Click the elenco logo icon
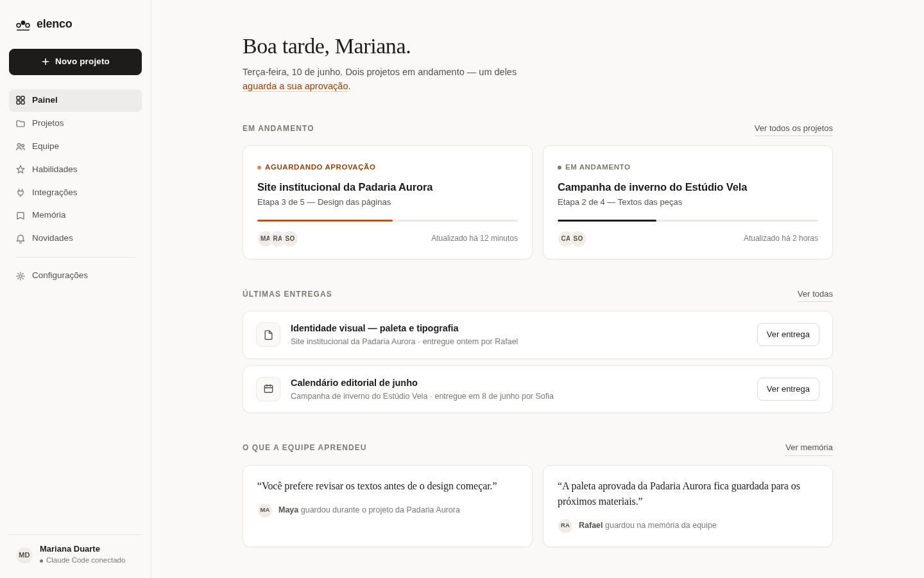The image size is (924, 578). tap(23, 25)
